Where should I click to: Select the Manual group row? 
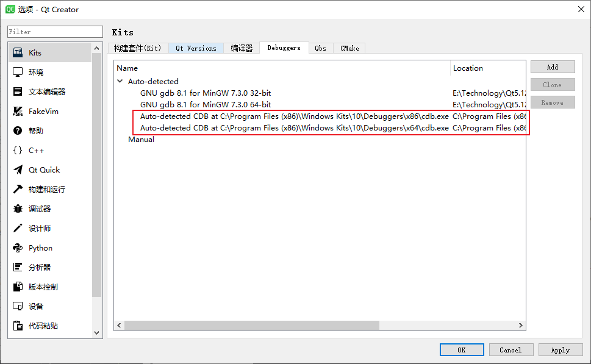tap(141, 140)
